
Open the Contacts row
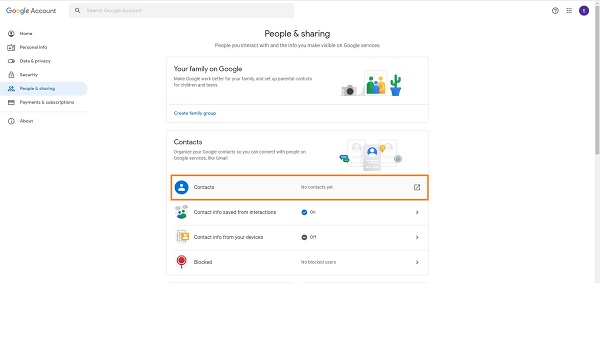point(300,188)
